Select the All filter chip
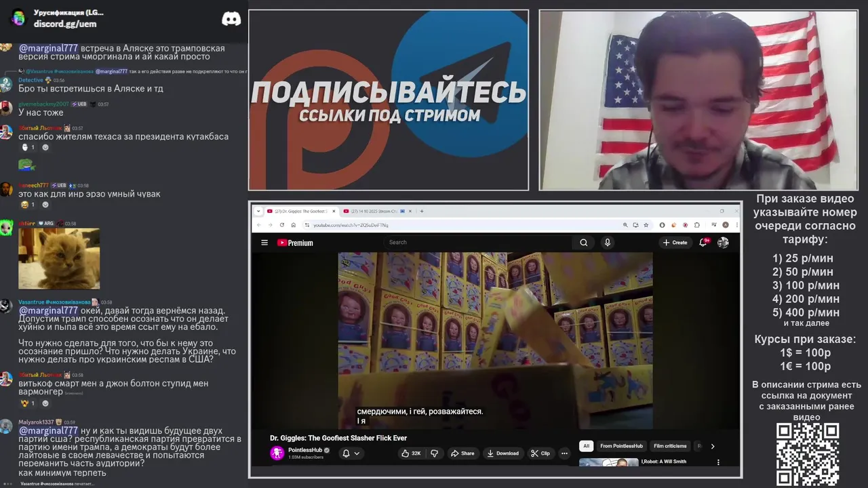The width and height of the screenshot is (868, 488). point(587,446)
